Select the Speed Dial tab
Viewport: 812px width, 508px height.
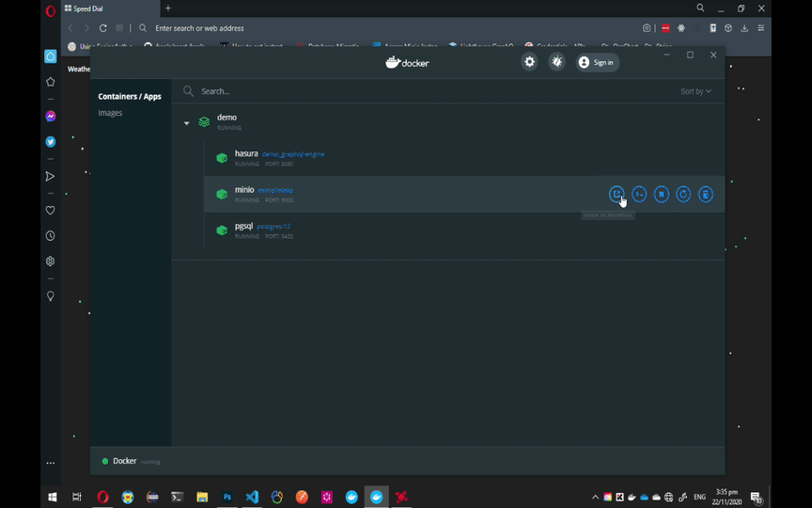[x=110, y=8]
